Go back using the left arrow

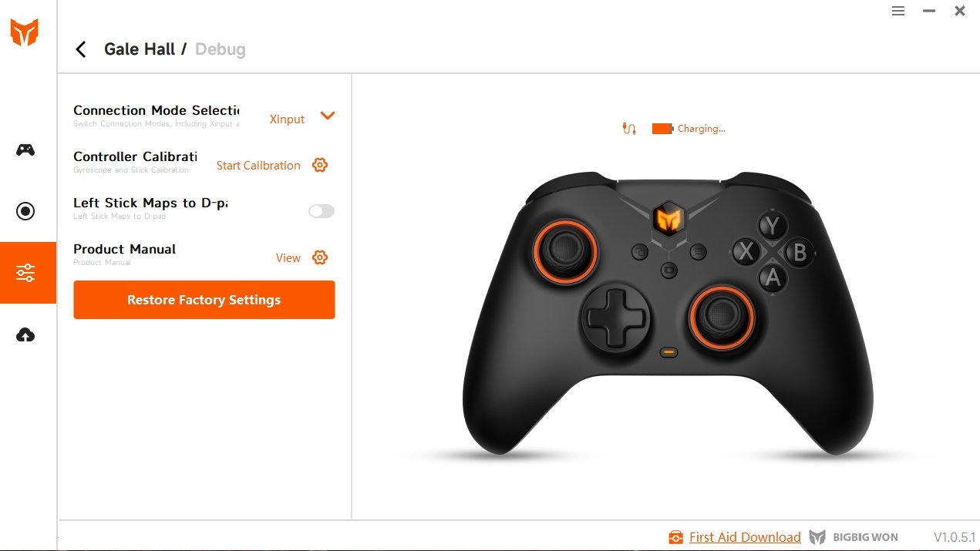click(80, 49)
